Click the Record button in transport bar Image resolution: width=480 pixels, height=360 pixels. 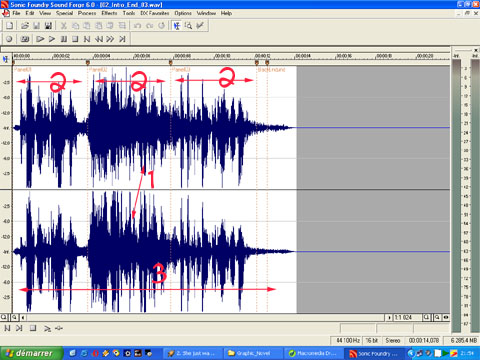pyautogui.click(x=9, y=39)
